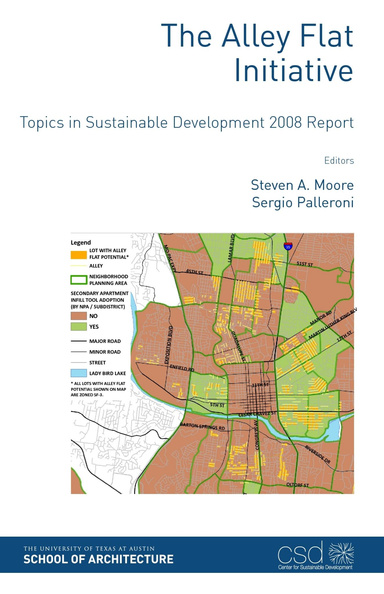Click the "NO" legend label
This screenshot has height=594, width=384.
[93, 316]
